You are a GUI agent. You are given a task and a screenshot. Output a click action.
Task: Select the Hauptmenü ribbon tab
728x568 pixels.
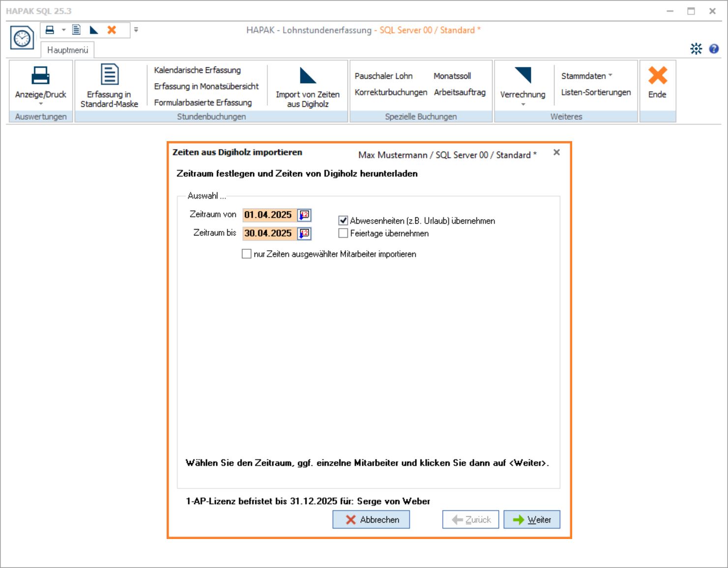[68, 50]
